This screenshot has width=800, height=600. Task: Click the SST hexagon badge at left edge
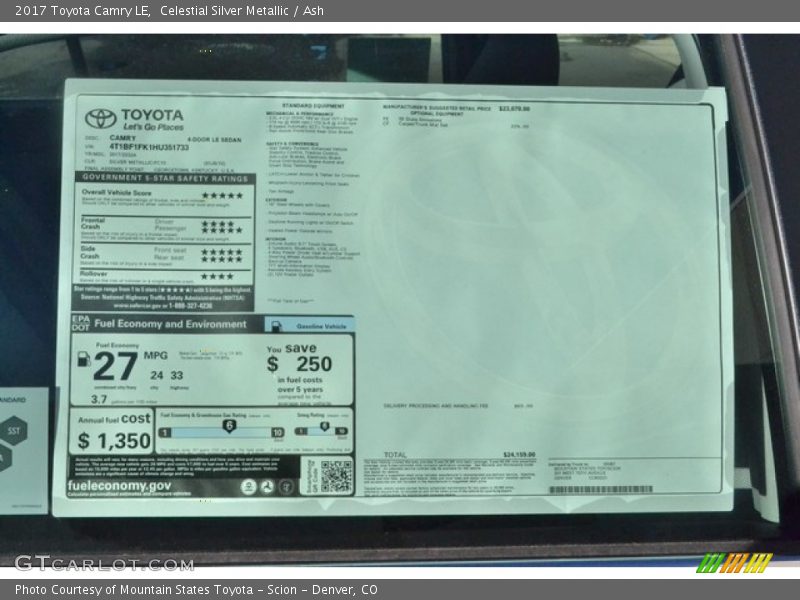click(13, 431)
